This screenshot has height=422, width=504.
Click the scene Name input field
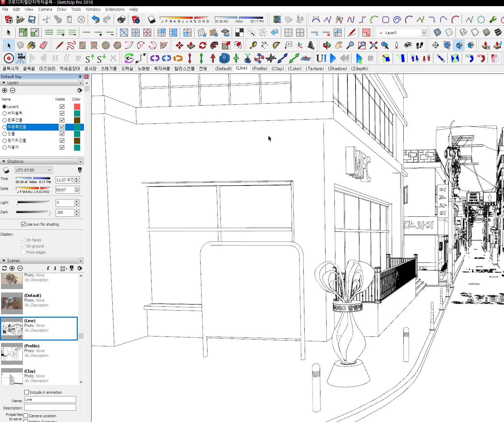(50, 400)
